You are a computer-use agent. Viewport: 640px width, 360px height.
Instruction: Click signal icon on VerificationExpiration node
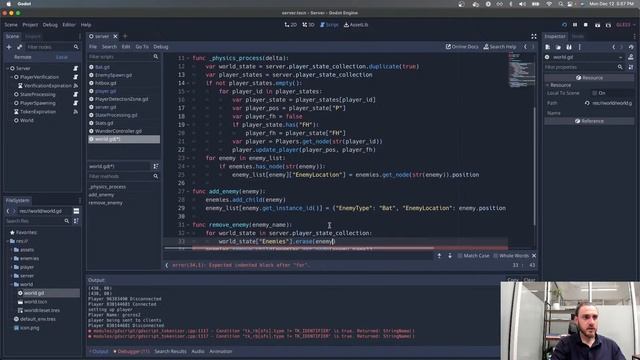tap(76, 86)
